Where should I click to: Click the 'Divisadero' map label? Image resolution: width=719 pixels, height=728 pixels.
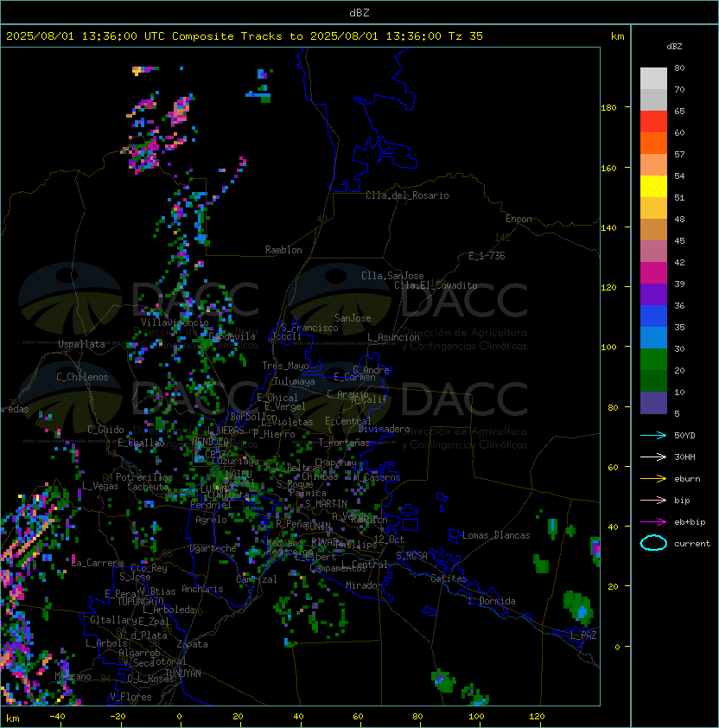(x=385, y=429)
